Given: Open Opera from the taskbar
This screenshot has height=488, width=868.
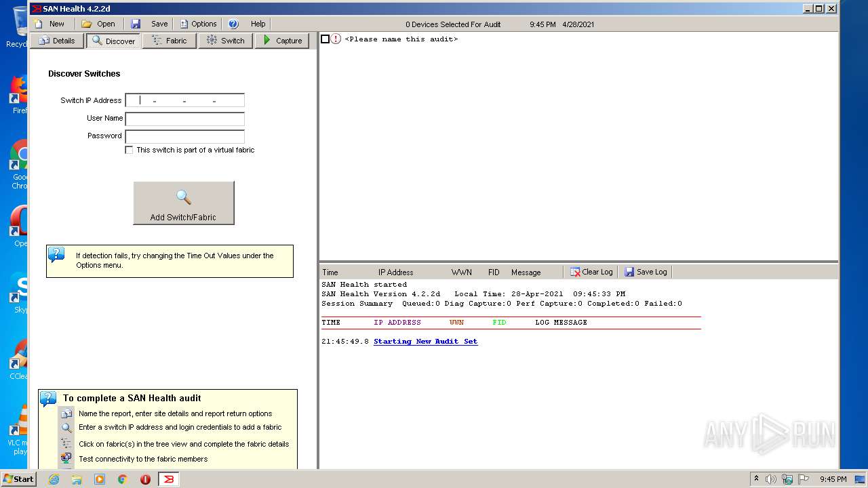Looking at the screenshot, I should [145, 479].
